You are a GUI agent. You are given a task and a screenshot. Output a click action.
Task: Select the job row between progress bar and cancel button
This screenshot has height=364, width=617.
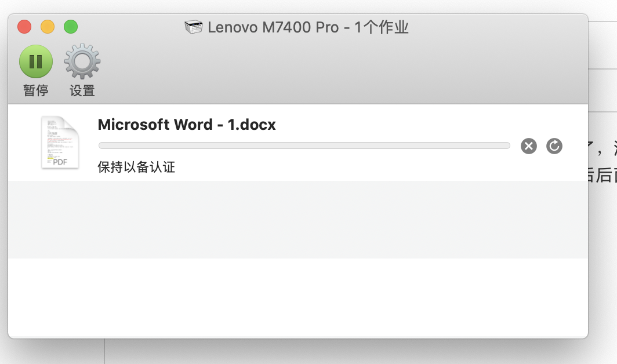[516, 146]
